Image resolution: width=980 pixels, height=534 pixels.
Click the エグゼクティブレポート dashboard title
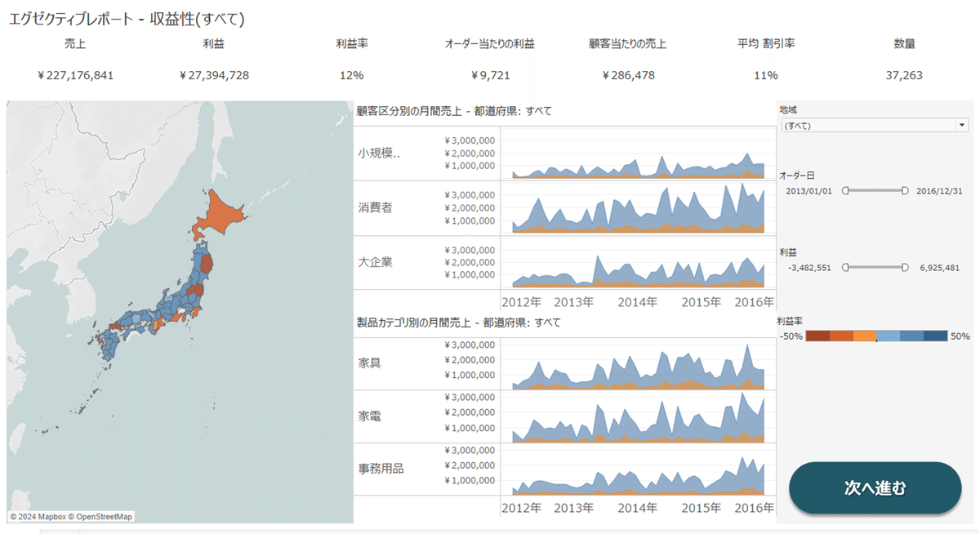127,18
